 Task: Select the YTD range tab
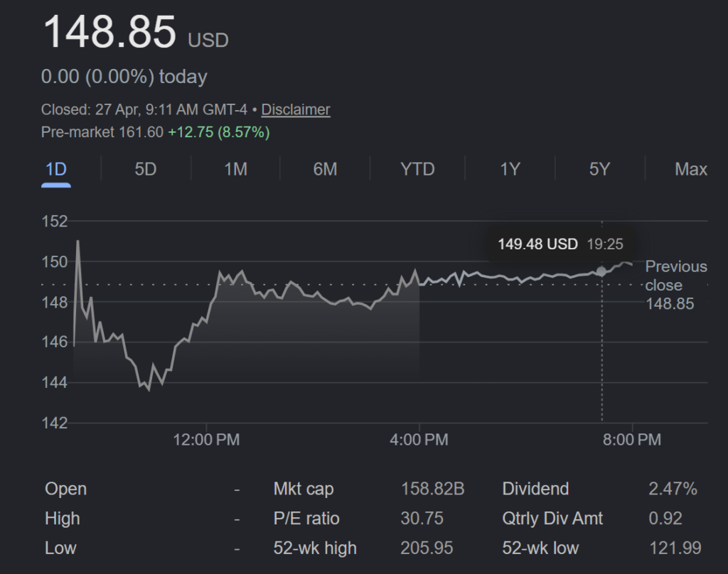[417, 169]
